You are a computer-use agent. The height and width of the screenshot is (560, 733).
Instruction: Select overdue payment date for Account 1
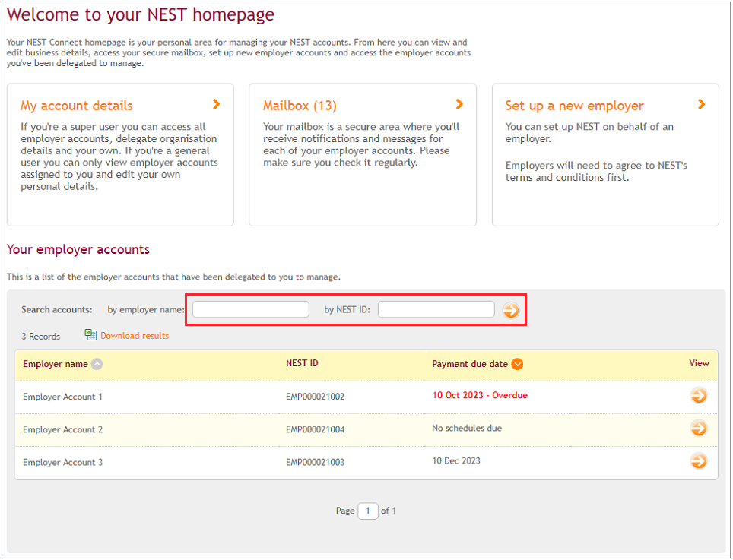click(480, 396)
